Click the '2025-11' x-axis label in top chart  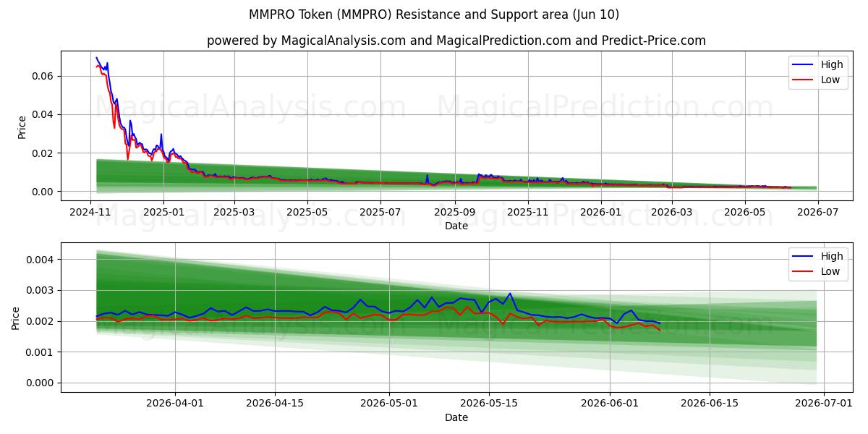[528, 212]
